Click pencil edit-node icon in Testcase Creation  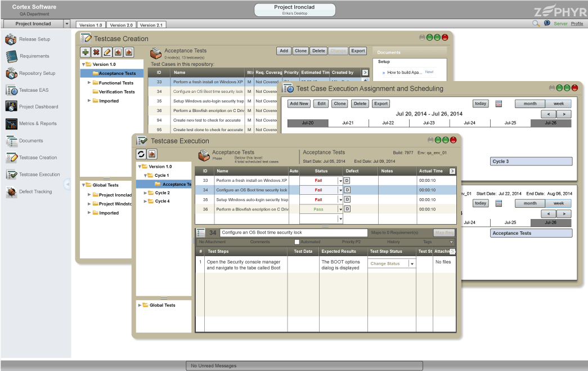(107, 52)
